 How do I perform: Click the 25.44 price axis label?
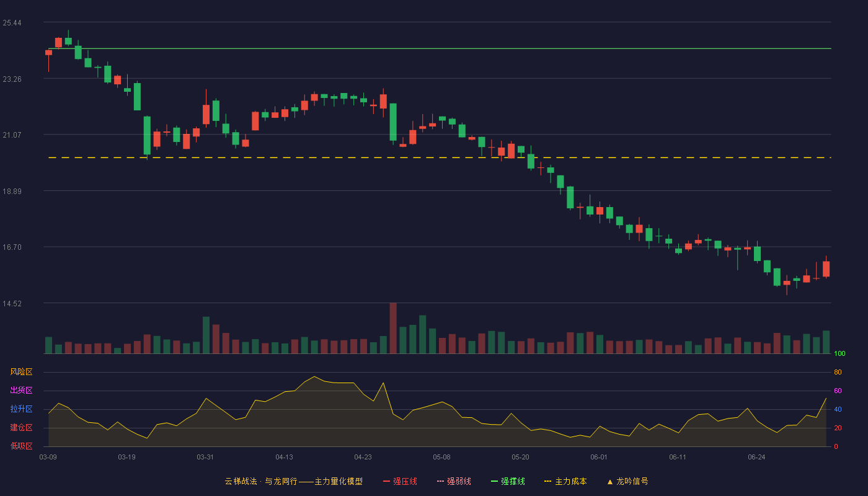click(x=12, y=23)
